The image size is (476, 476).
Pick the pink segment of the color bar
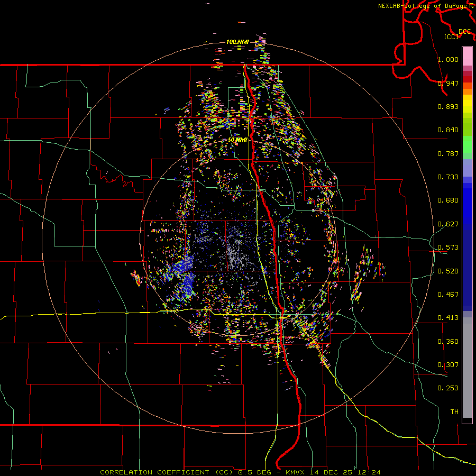point(467,57)
